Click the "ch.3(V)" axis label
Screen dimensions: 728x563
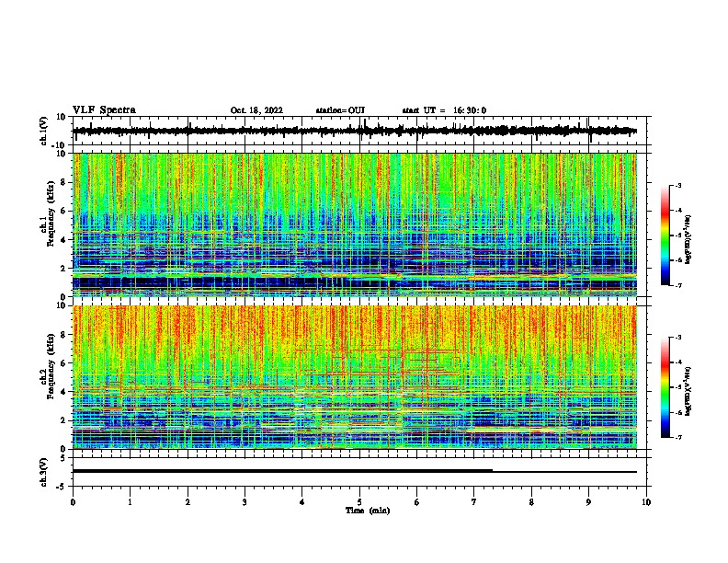click(x=44, y=473)
